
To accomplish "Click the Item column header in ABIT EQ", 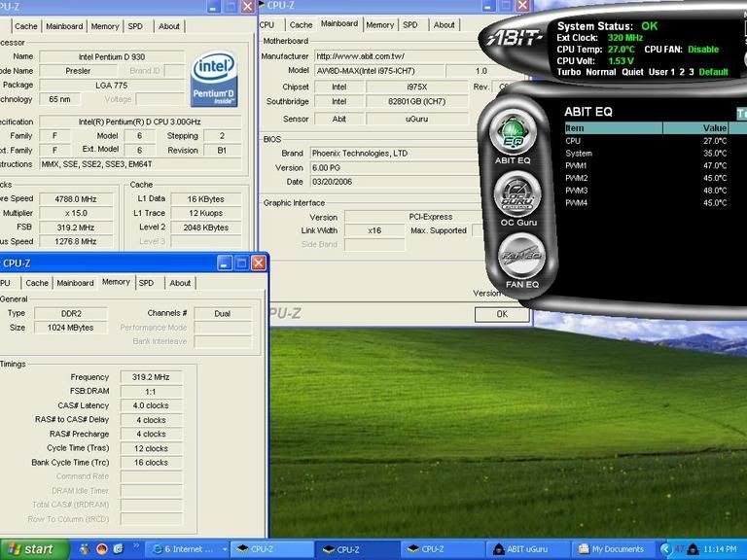I will tap(613, 127).
